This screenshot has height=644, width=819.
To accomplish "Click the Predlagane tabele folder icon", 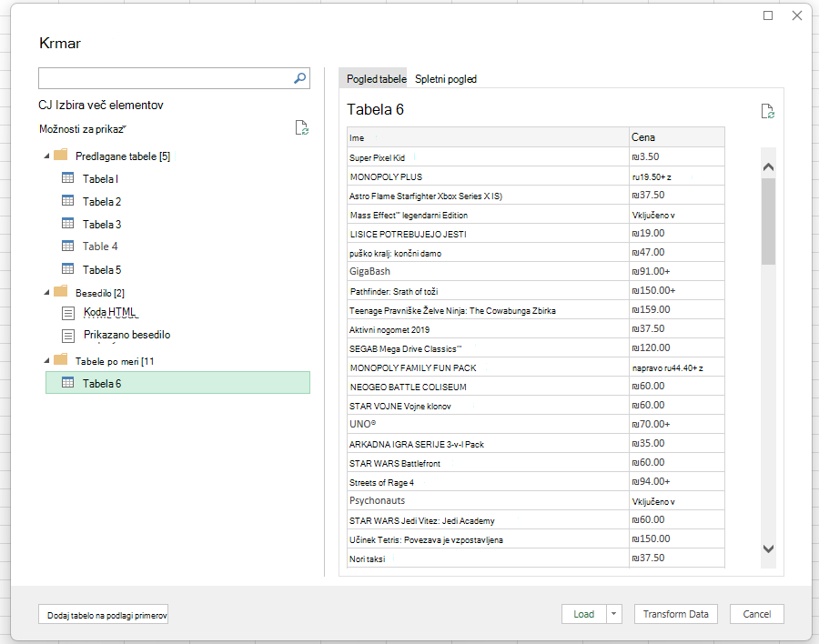I will point(61,155).
